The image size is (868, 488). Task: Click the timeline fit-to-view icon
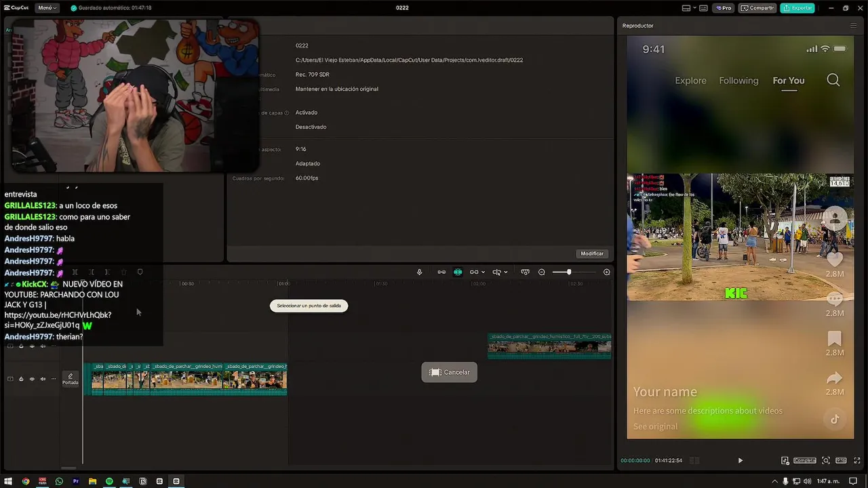[x=525, y=272]
